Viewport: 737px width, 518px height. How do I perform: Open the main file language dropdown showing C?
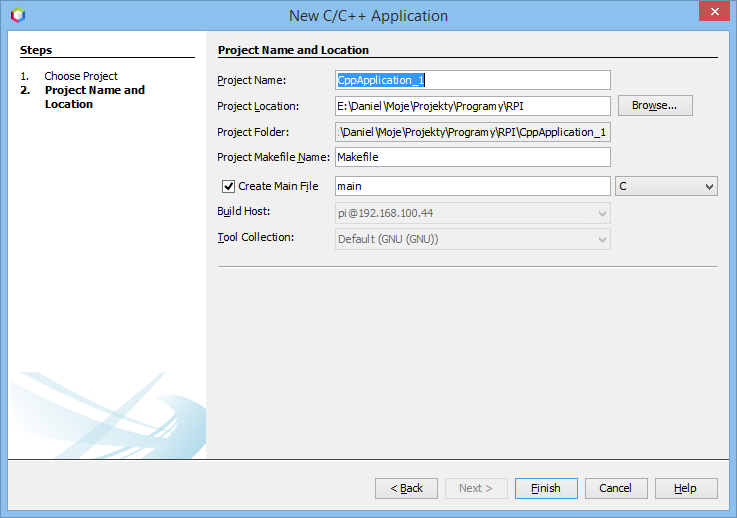coord(666,186)
